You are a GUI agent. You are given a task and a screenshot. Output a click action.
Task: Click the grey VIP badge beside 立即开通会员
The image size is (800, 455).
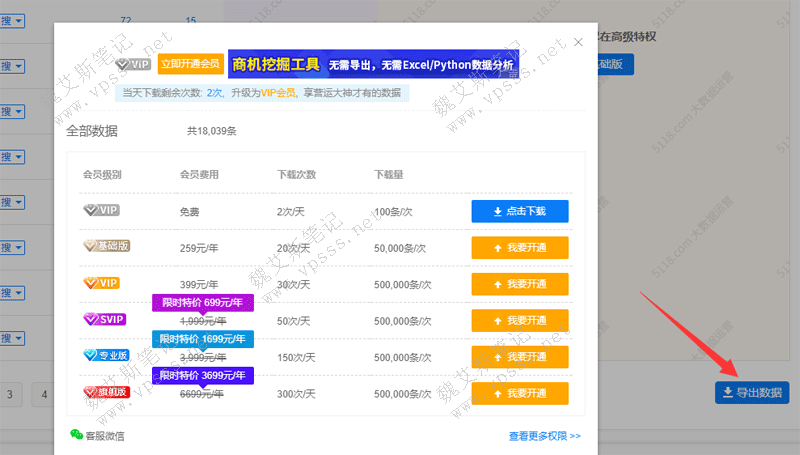pos(133,64)
